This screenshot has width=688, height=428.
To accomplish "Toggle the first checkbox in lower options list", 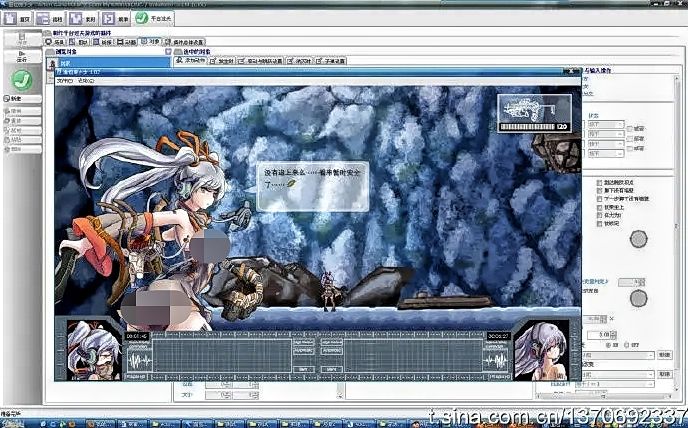I will click(599, 182).
